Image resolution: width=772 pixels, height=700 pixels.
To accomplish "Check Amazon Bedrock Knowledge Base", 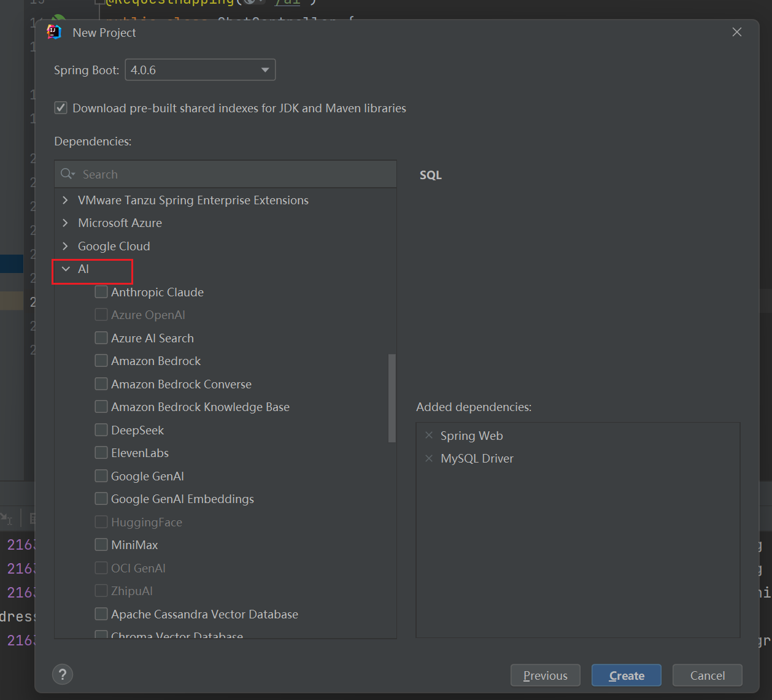I will click(x=101, y=407).
